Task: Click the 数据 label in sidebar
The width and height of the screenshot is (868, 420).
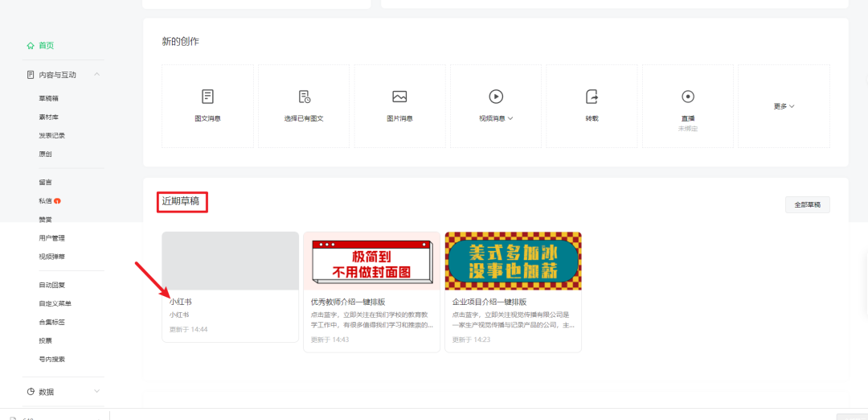Action: [x=47, y=392]
